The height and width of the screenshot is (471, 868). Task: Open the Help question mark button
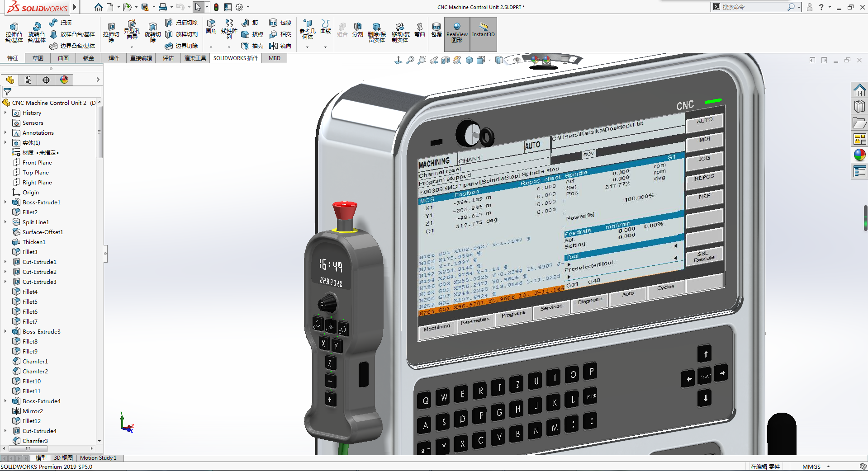pos(821,7)
